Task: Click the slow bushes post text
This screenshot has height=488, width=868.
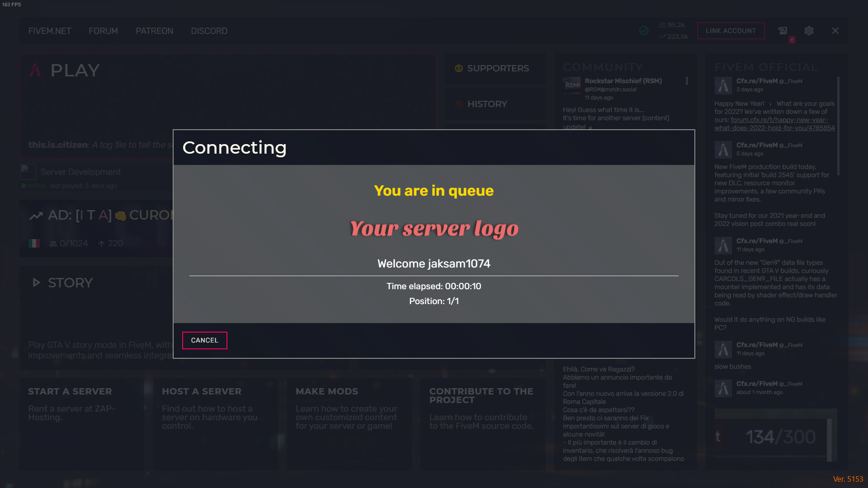Action: 732,366
